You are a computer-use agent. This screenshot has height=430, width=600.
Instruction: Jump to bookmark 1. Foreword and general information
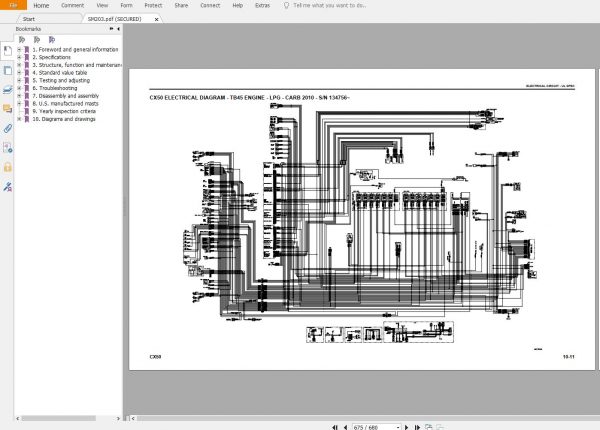[x=75, y=49]
